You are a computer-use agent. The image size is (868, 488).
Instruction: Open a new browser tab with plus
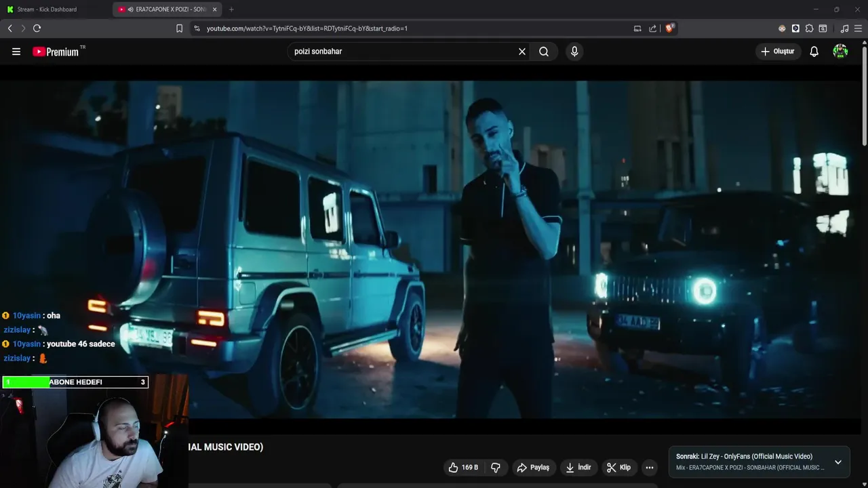click(231, 9)
